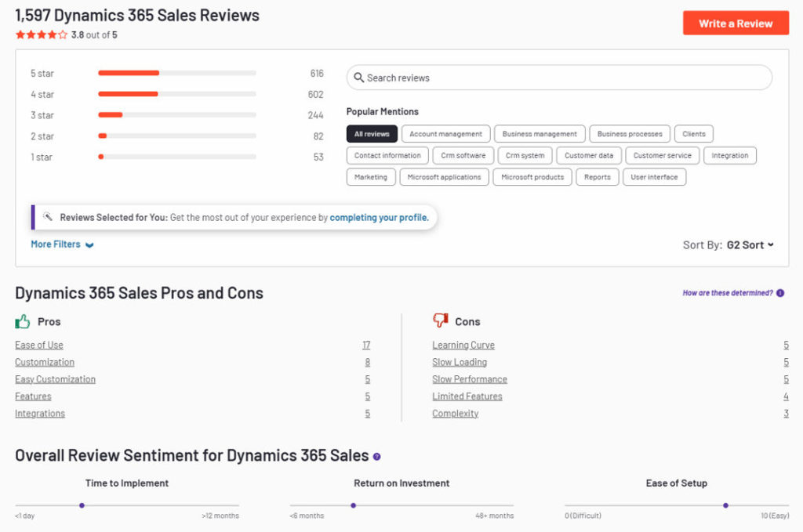Click the 82 count for 2 star
803x532 pixels.
318,136
